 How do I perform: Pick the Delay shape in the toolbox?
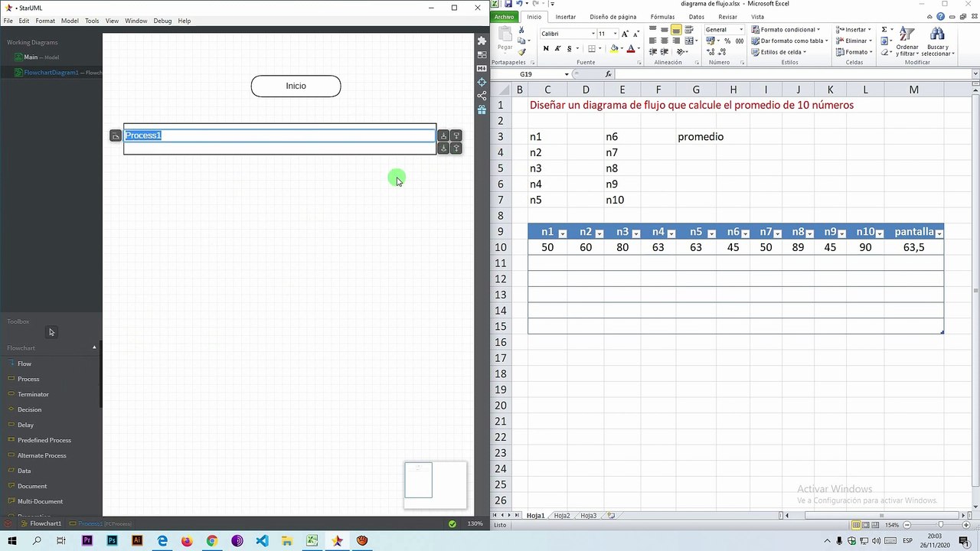pos(25,425)
